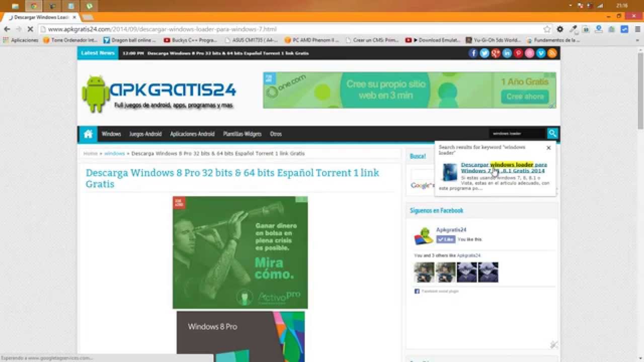Open the Dragon ball online bookmark
The width and height of the screenshot is (644, 362).
coord(130,40)
